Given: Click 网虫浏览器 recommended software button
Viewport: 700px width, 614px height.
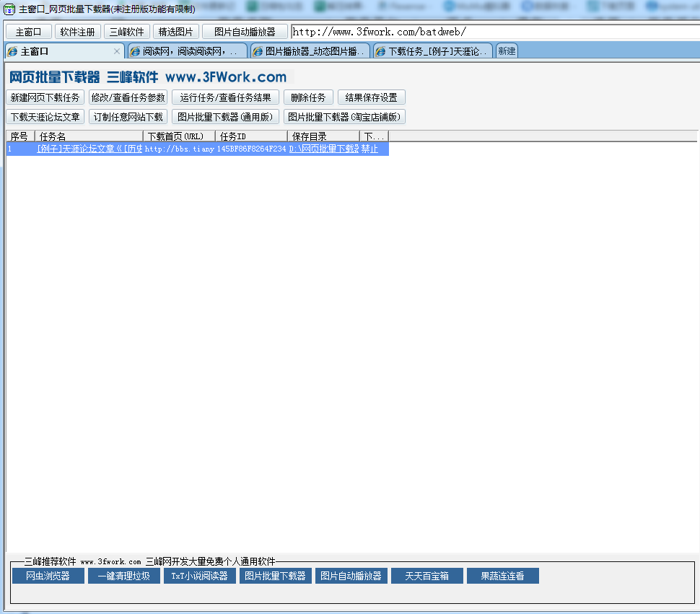Looking at the screenshot, I should [x=48, y=576].
